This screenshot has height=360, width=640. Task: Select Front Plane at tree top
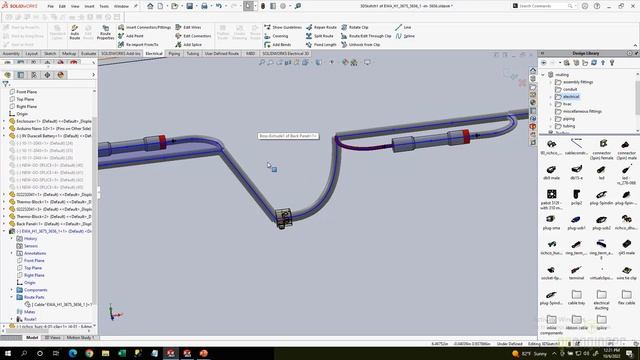(x=23, y=92)
